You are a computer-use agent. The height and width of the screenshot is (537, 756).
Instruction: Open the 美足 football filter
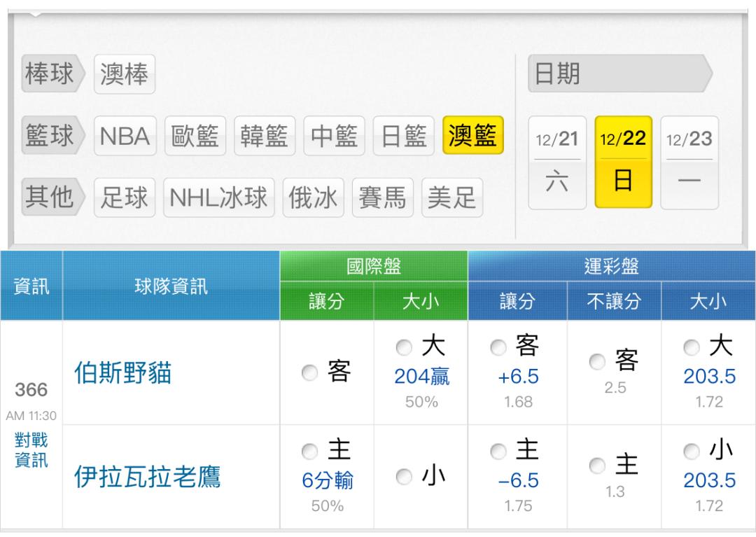[x=452, y=197]
